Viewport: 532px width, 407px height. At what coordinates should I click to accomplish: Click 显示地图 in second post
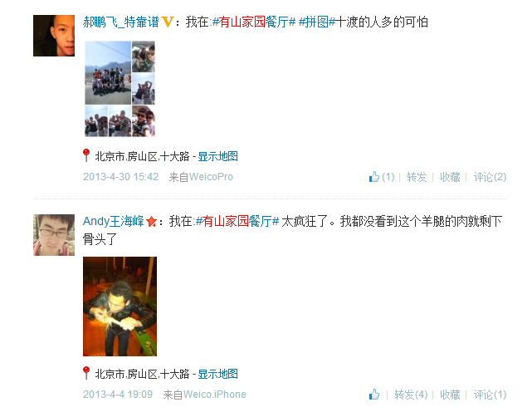[x=217, y=374]
